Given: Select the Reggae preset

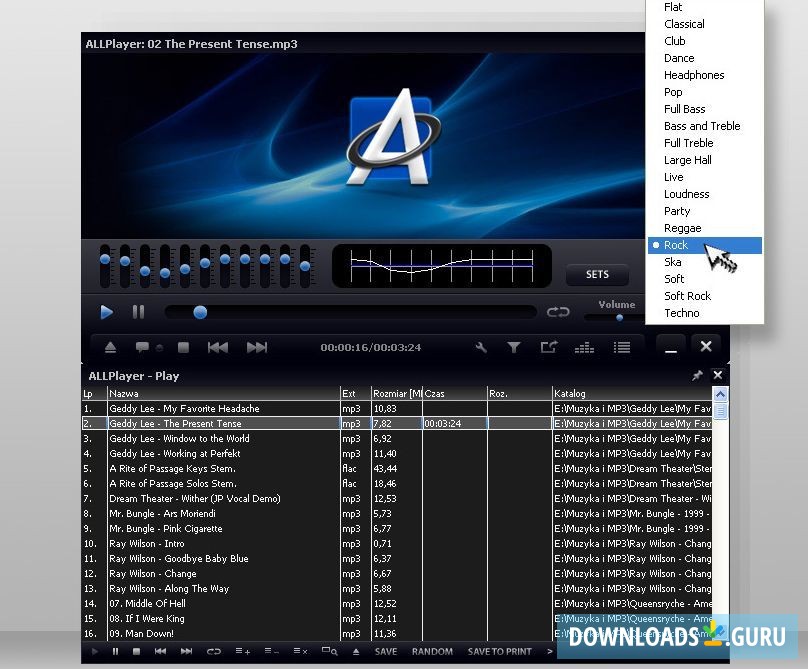Looking at the screenshot, I should [704, 228].
